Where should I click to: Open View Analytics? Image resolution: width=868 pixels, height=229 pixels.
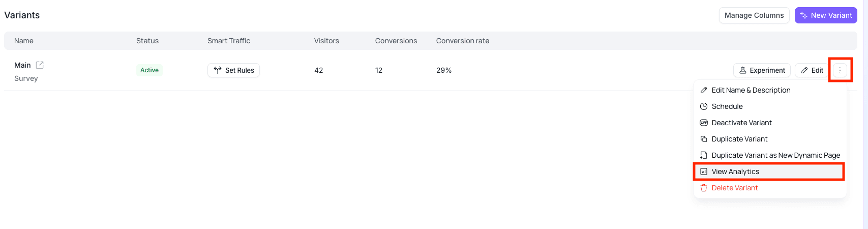tap(770, 171)
